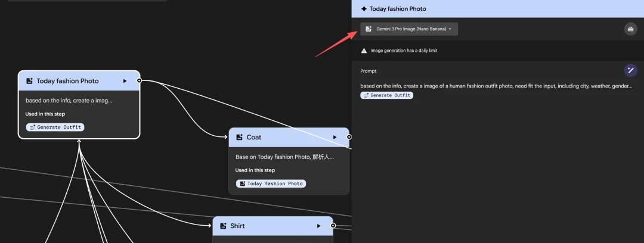Click the magic wand prompt enhance button
The height and width of the screenshot is (243, 644).
tap(630, 71)
